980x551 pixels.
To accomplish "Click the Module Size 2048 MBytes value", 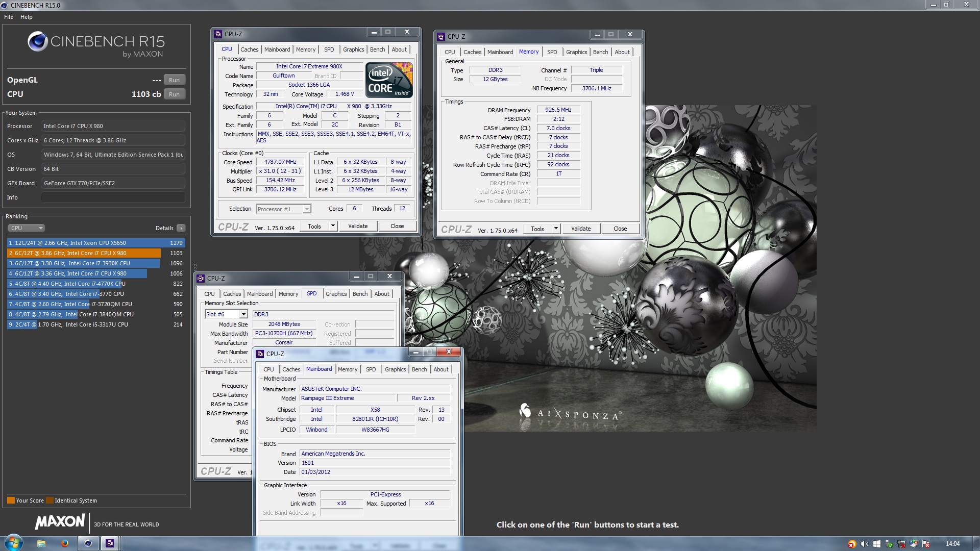I will [284, 324].
